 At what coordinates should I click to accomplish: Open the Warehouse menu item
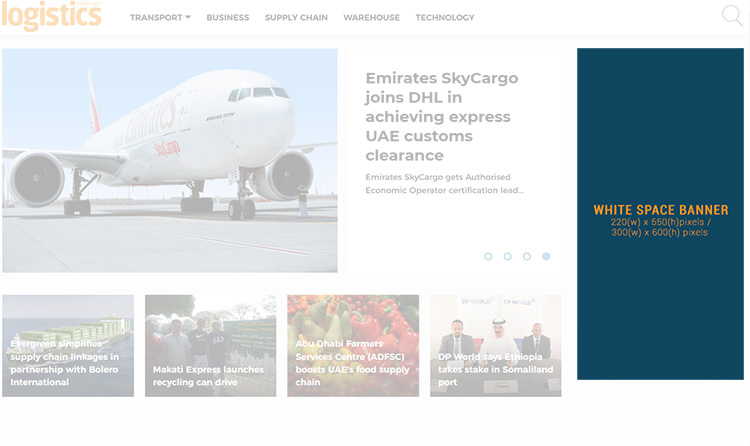372,18
